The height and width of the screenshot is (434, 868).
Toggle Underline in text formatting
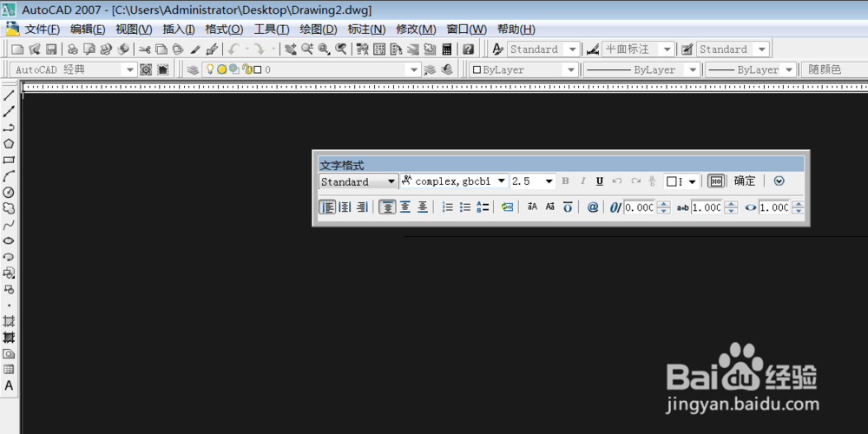600,181
